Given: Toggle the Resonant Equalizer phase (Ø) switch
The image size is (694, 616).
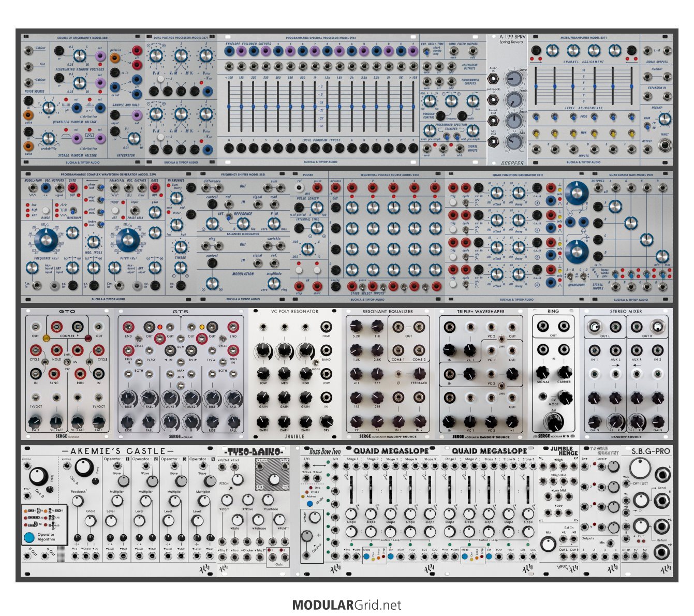Looking at the screenshot, I should 397,374.
